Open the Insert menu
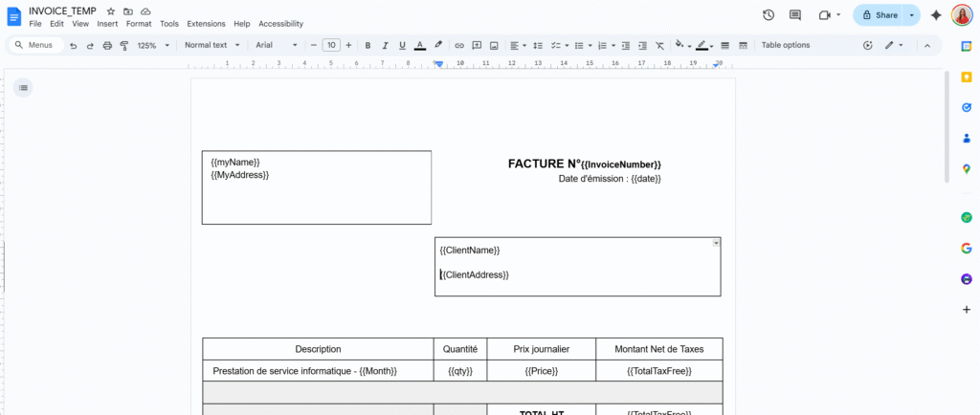This screenshot has height=415, width=980. [x=107, y=23]
